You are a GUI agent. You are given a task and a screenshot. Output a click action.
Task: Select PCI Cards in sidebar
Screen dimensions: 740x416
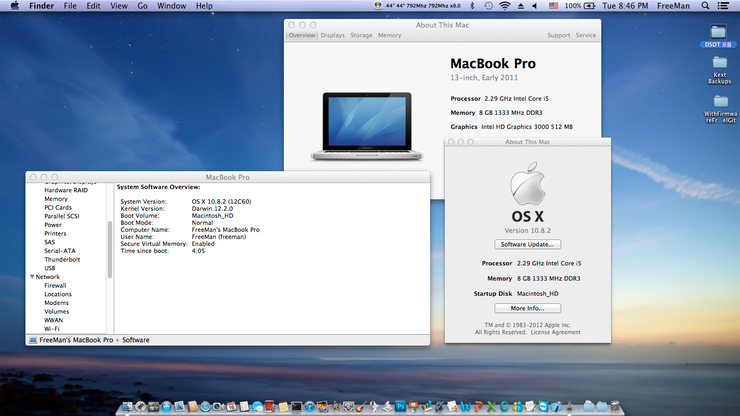(58, 207)
